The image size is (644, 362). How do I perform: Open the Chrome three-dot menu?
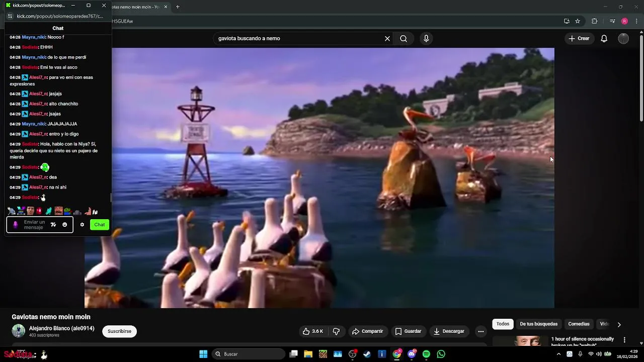[x=636, y=21]
